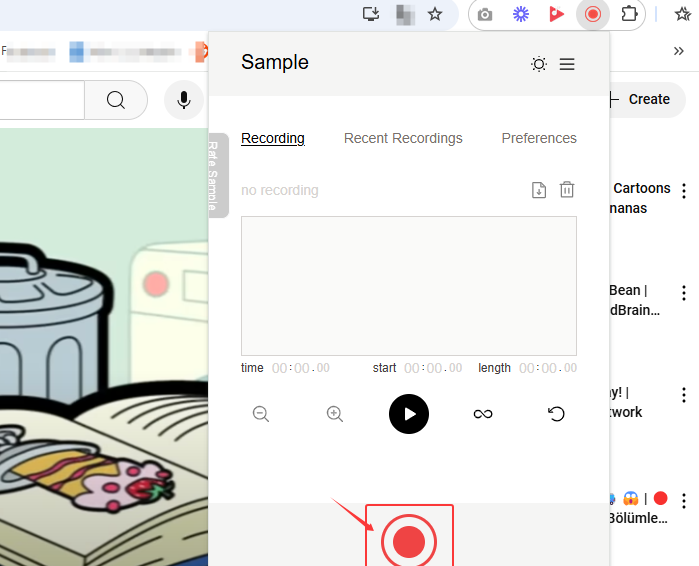Activate voice search microphone button
Viewport: 699px width, 566px height.
pyautogui.click(x=184, y=100)
